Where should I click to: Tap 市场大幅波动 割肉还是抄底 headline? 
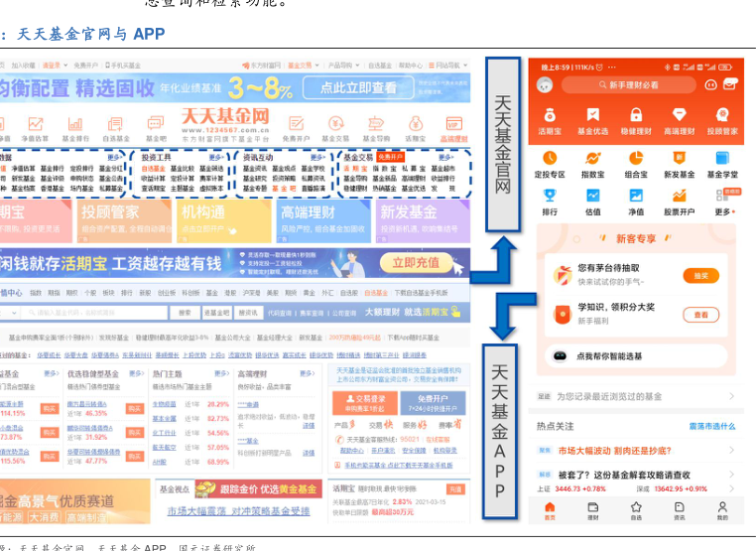click(x=615, y=451)
